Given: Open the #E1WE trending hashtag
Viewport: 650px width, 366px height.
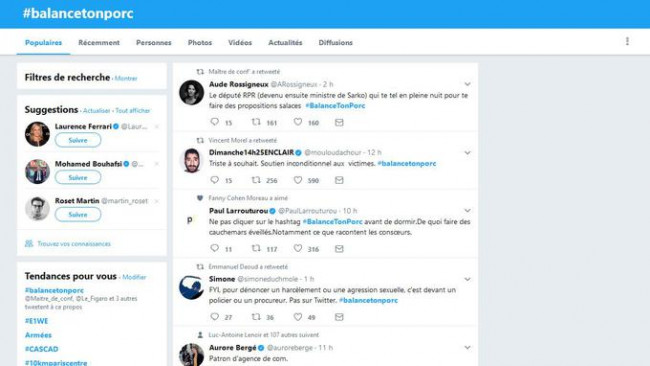Looking at the screenshot, I should (36, 321).
